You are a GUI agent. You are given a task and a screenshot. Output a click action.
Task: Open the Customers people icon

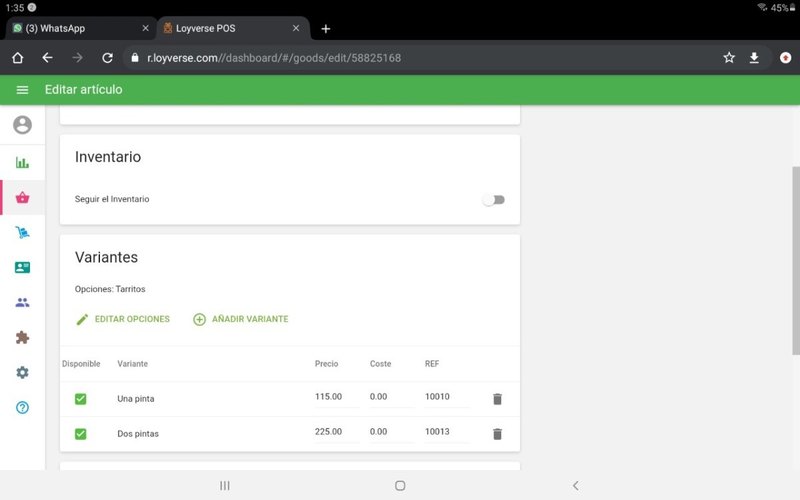click(22, 302)
